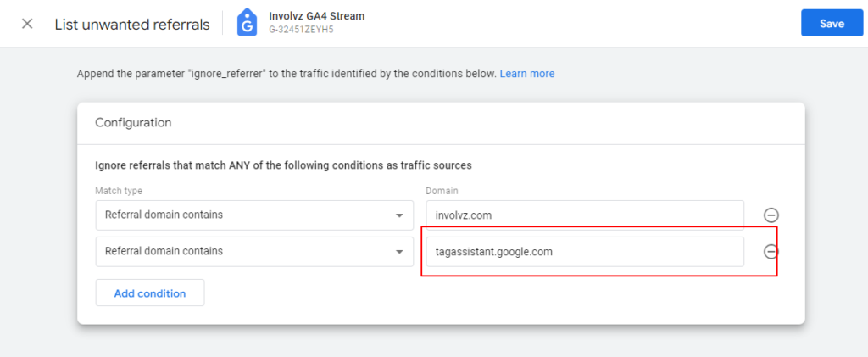The height and width of the screenshot is (357, 868).
Task: Open second Referral domain contains match type
Action: point(254,251)
